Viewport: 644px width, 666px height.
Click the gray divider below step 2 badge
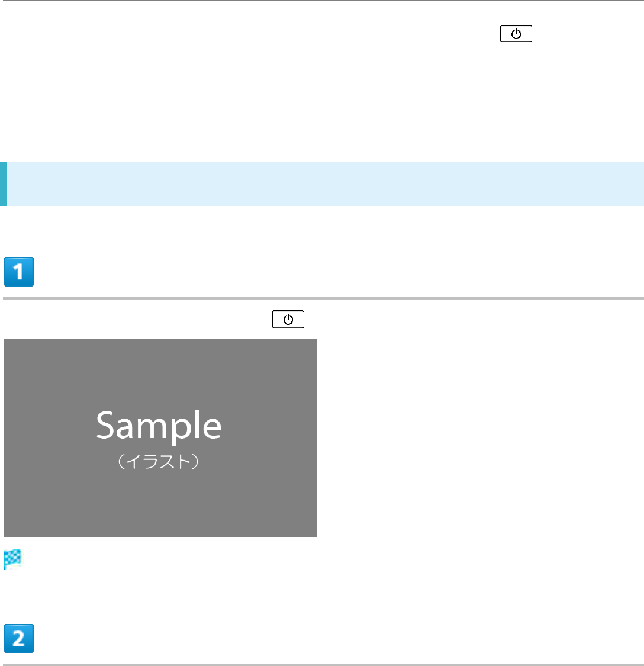tap(323, 665)
